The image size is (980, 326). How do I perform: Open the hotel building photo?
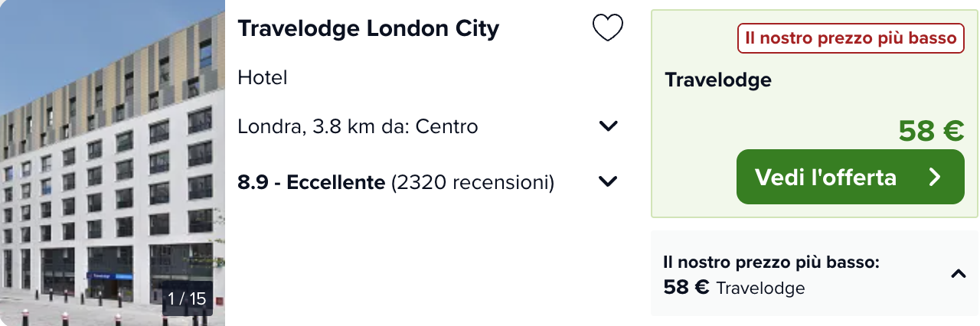[113, 163]
